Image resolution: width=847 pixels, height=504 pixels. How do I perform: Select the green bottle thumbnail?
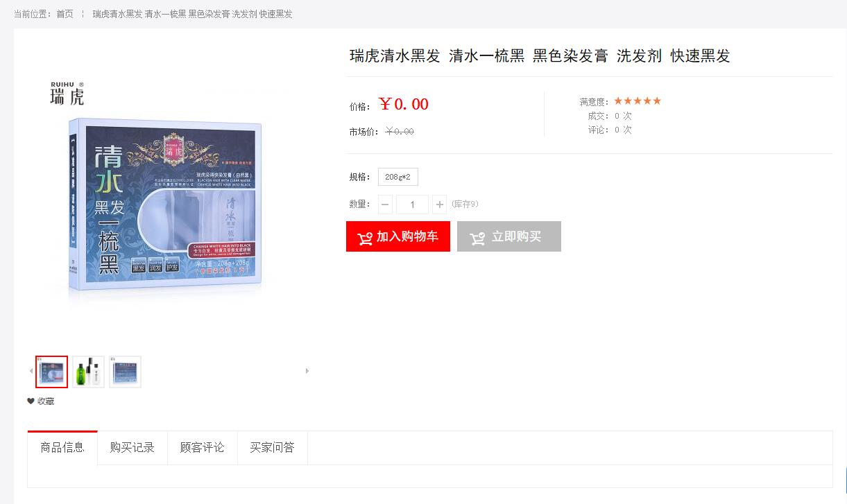click(88, 372)
